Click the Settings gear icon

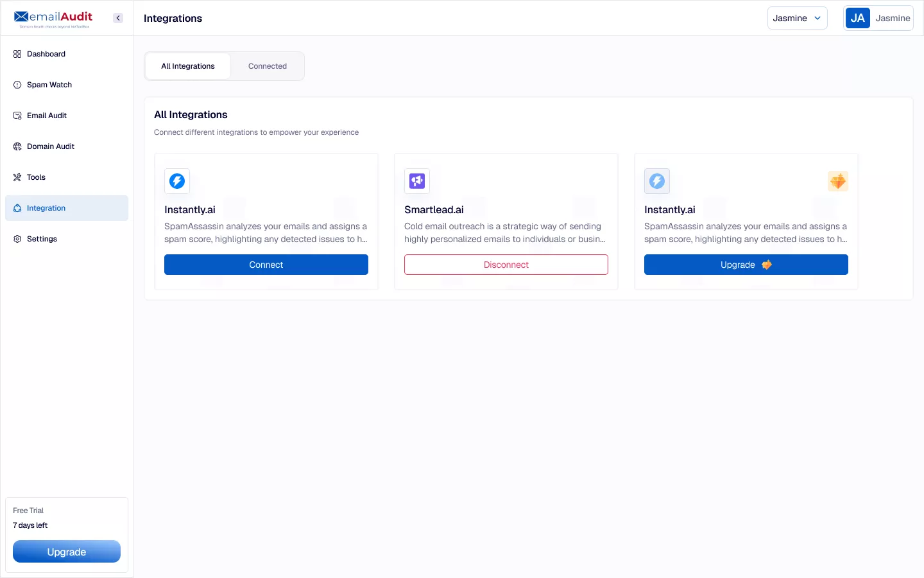(17, 239)
